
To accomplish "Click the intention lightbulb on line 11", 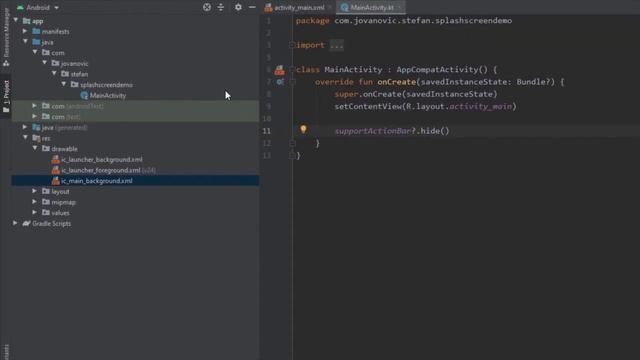I will click(303, 129).
